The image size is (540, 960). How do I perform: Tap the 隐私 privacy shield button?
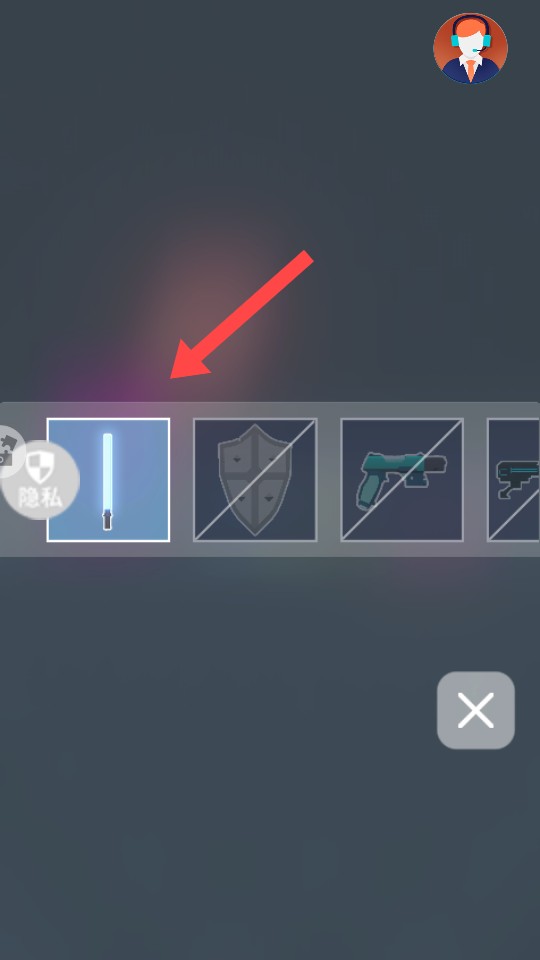40,479
